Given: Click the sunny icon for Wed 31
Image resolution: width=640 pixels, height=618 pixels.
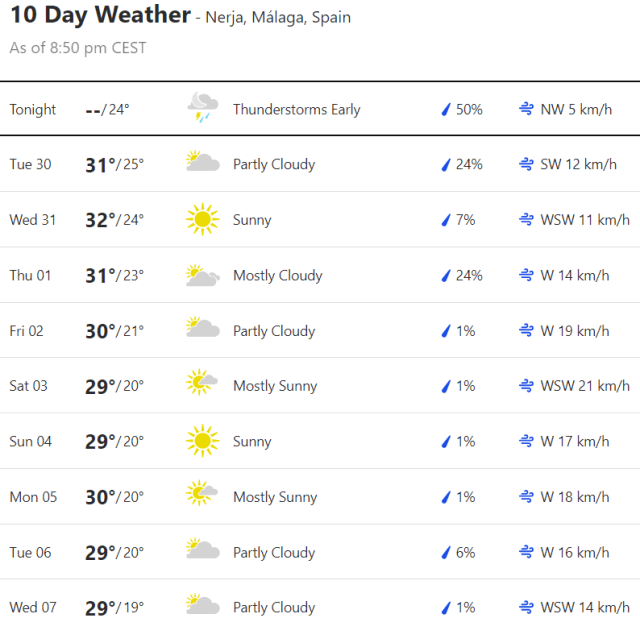Looking at the screenshot, I should point(202,219).
